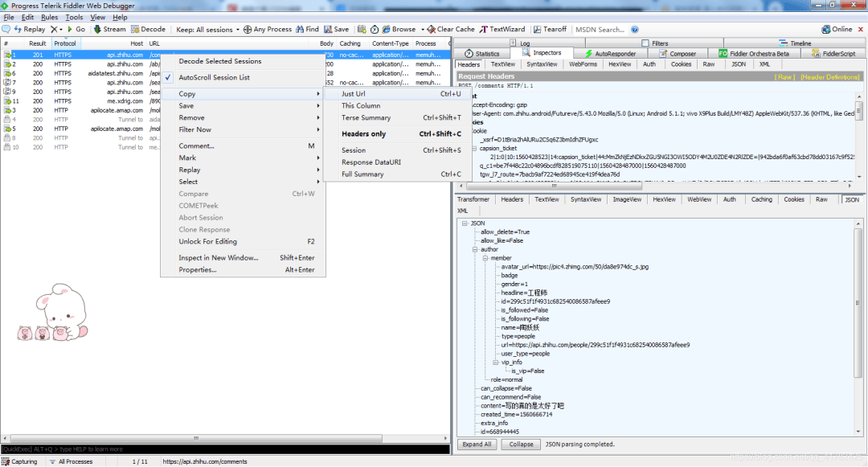Expand the Filter Now submenu
The image size is (868, 467).
pyautogui.click(x=243, y=129)
